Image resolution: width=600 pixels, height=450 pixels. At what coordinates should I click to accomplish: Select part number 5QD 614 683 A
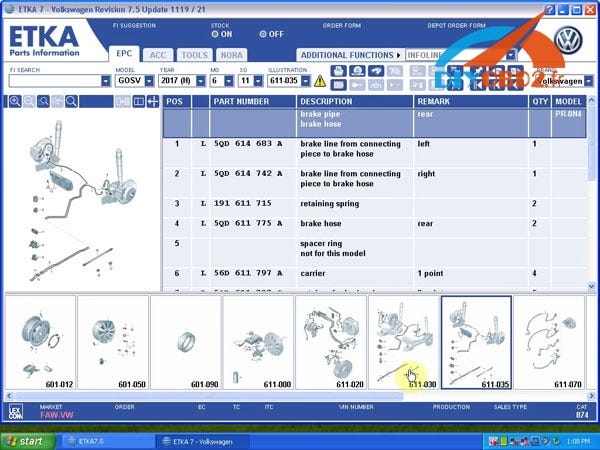click(x=248, y=143)
